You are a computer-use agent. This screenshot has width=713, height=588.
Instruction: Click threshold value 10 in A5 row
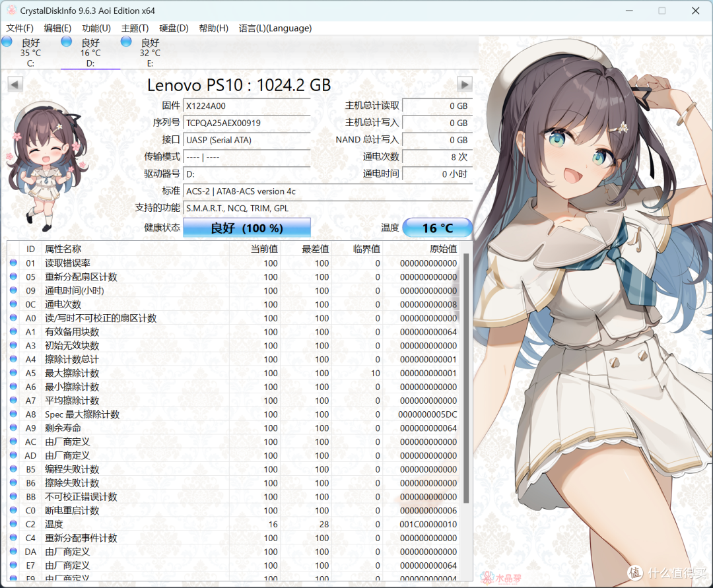pyautogui.click(x=375, y=373)
